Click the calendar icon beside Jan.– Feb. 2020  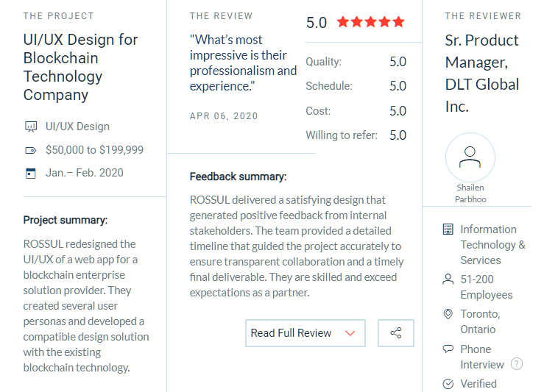(31, 173)
